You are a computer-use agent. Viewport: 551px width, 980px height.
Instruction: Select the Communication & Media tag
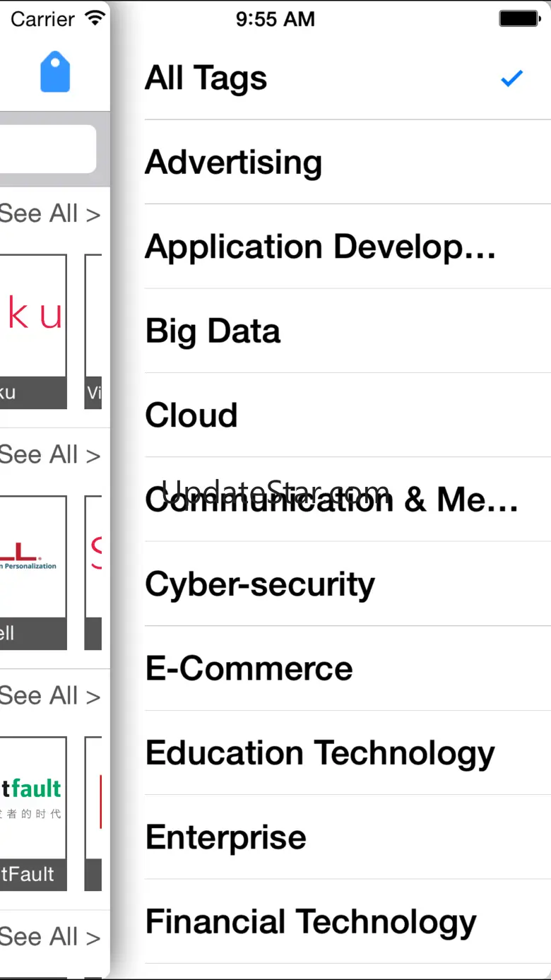[x=331, y=500]
